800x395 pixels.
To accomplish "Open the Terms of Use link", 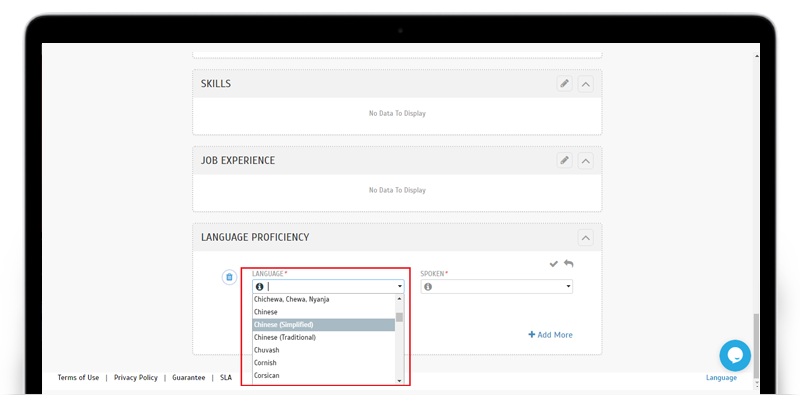I will click(x=78, y=378).
